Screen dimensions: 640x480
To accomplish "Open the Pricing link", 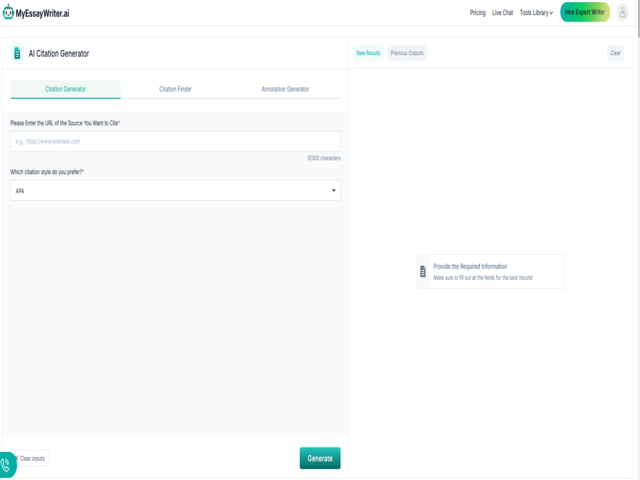I will (x=477, y=13).
